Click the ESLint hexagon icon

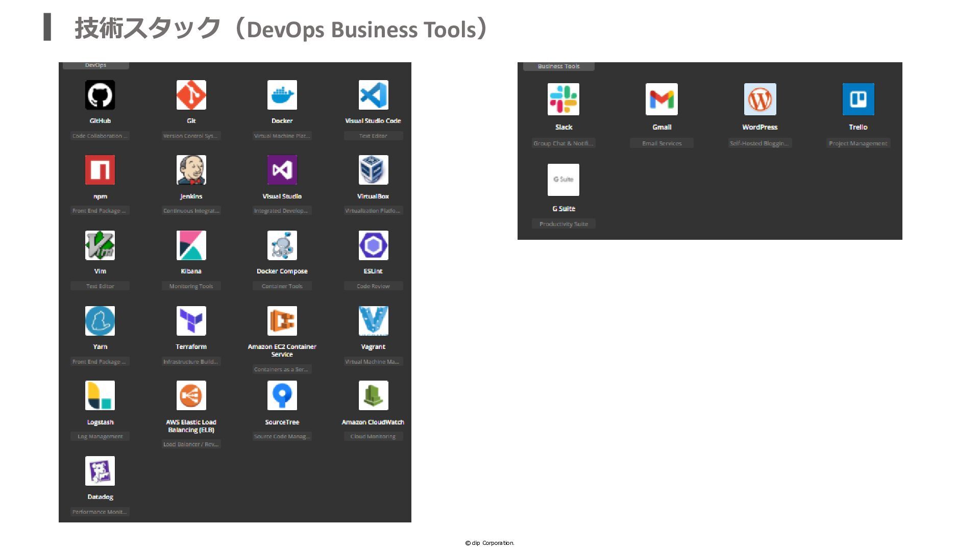tap(373, 245)
